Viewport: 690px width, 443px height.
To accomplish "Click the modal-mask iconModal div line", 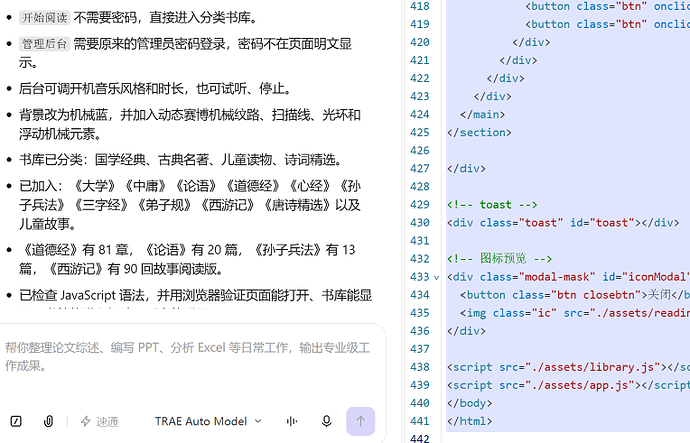I will [x=569, y=277].
